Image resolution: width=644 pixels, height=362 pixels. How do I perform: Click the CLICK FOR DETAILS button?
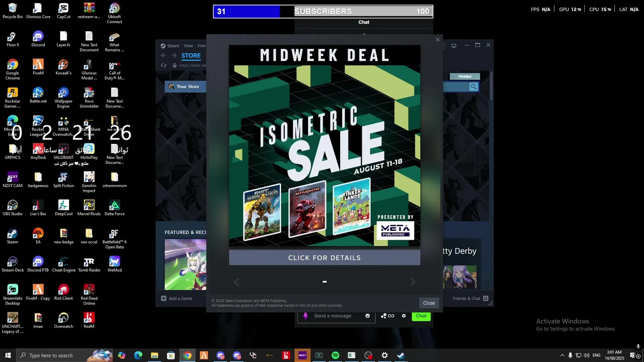[x=325, y=257]
